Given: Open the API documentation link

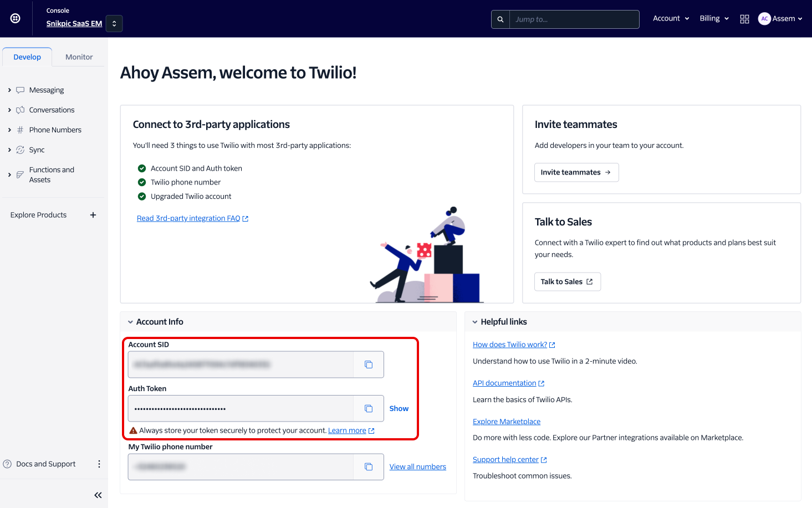Looking at the screenshot, I should coord(504,383).
